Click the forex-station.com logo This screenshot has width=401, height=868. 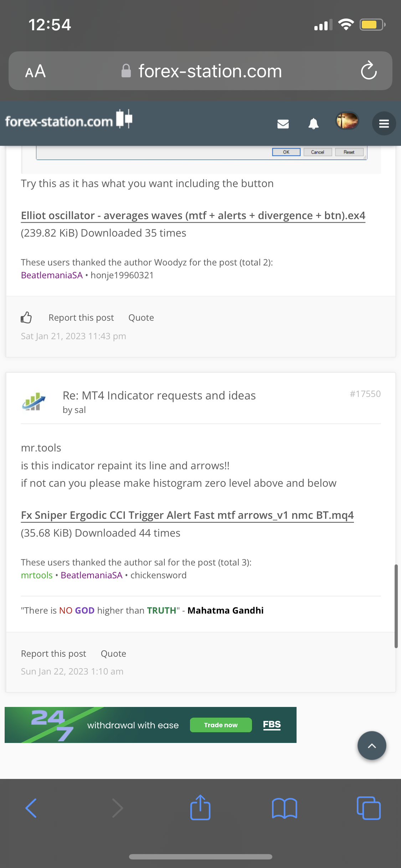coord(68,120)
